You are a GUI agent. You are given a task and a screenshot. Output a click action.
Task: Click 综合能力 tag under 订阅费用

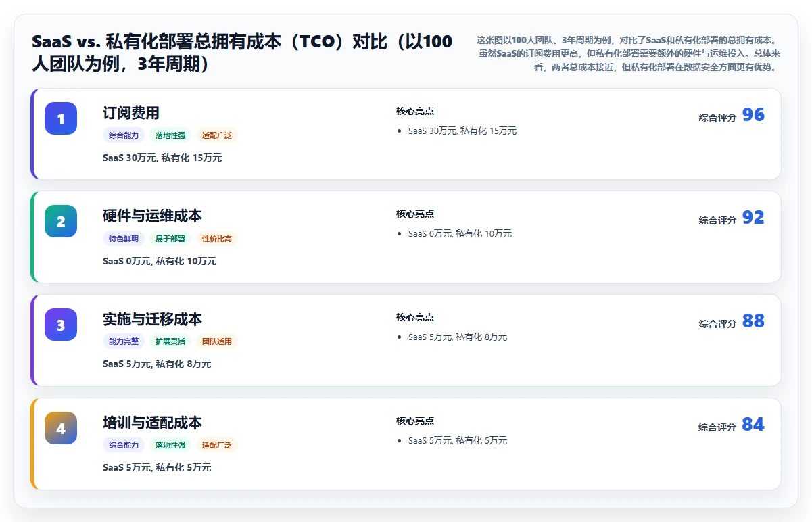pos(124,135)
